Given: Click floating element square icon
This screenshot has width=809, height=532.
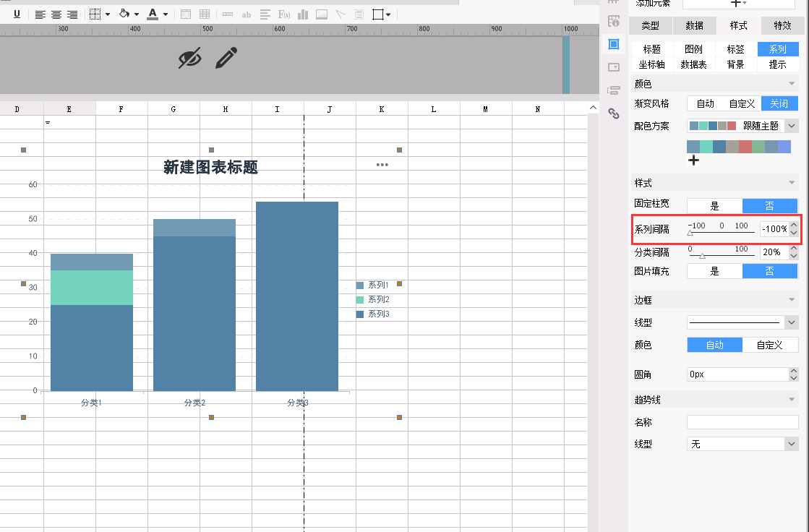Looking at the screenshot, I should point(377,14).
